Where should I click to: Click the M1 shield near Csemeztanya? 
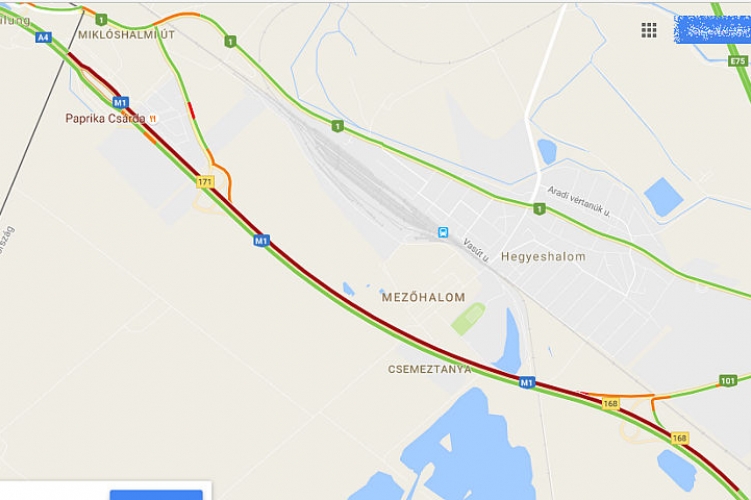pyautogui.click(x=527, y=382)
